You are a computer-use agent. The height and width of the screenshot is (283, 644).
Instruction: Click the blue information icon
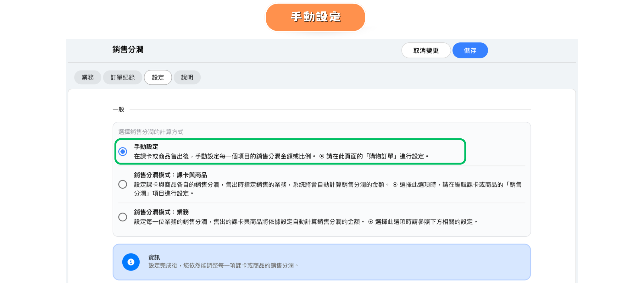click(x=131, y=262)
